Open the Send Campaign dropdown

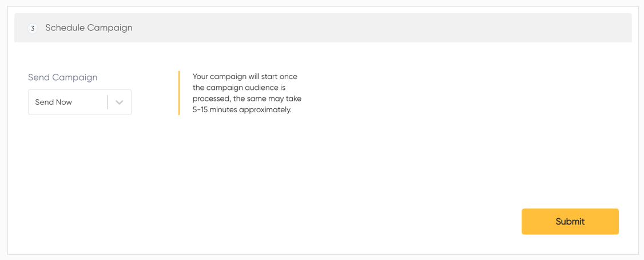[79, 102]
